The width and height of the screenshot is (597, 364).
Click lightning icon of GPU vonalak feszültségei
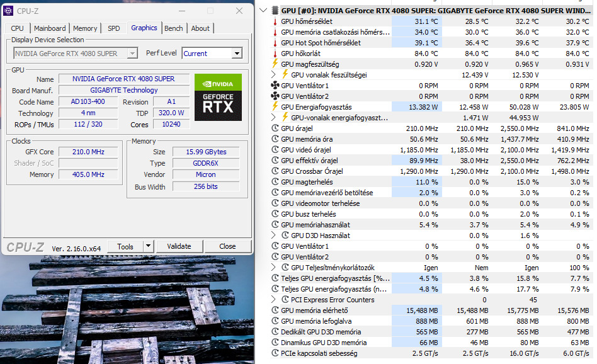pos(285,75)
